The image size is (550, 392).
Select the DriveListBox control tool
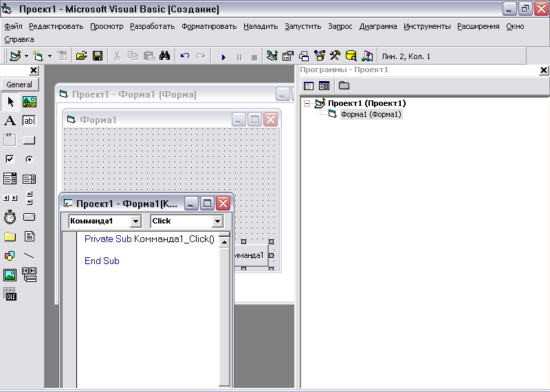tap(29, 217)
